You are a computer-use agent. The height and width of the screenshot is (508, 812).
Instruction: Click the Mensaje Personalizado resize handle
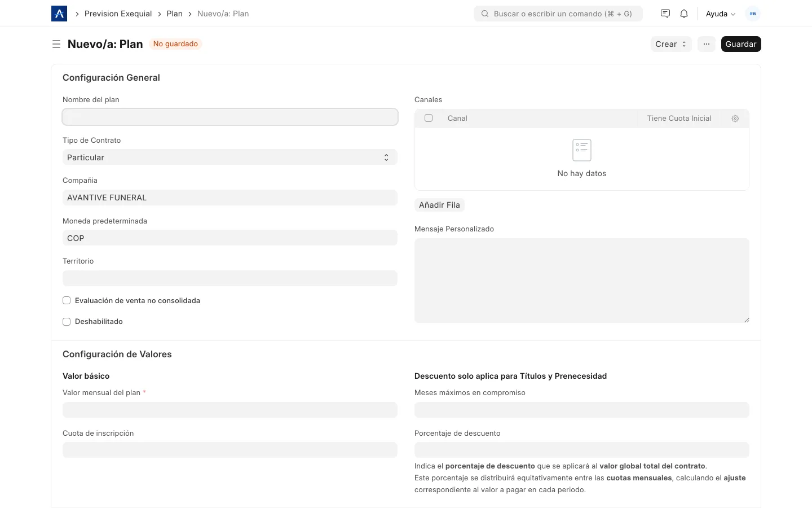point(747,320)
